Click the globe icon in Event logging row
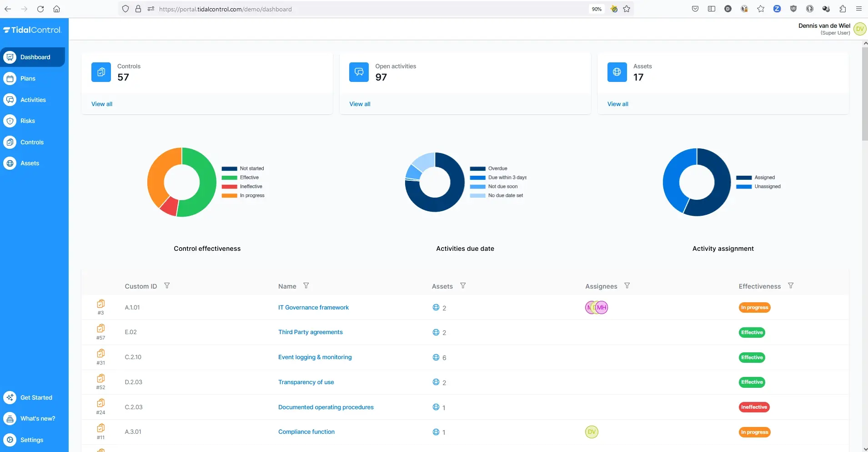868x452 pixels. pyautogui.click(x=436, y=357)
